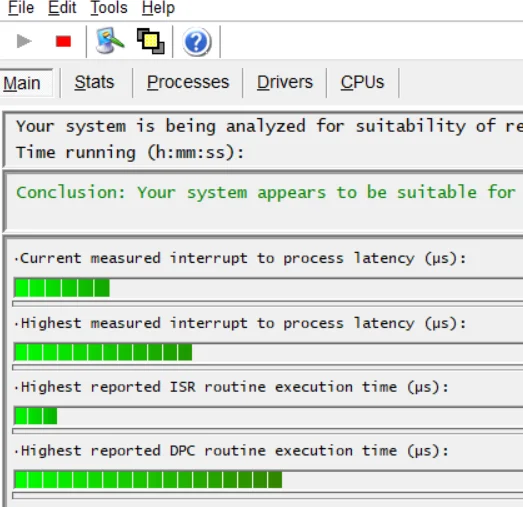Open the File menu
The width and height of the screenshot is (523, 507).
(x=21, y=8)
